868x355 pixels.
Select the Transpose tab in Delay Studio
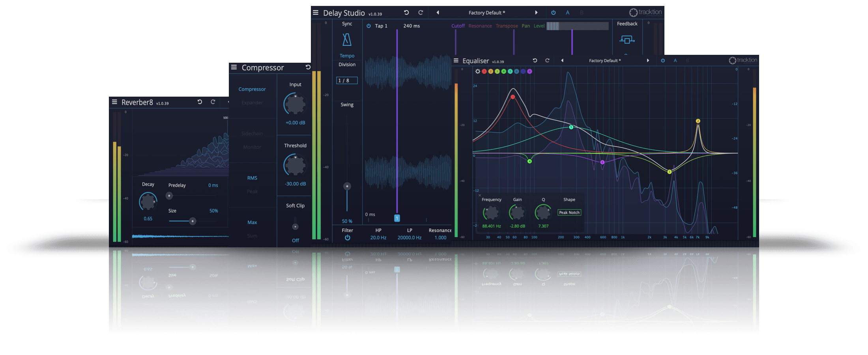coord(507,26)
